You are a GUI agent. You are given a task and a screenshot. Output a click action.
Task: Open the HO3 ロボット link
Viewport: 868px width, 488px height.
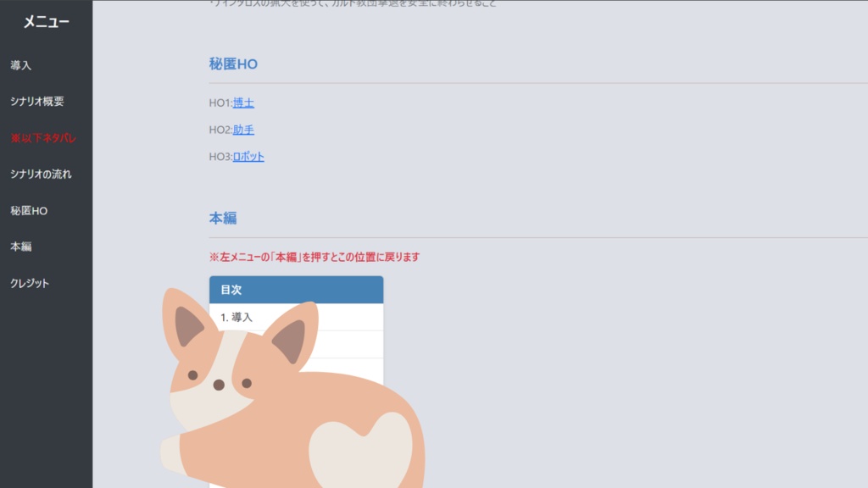[248, 157]
